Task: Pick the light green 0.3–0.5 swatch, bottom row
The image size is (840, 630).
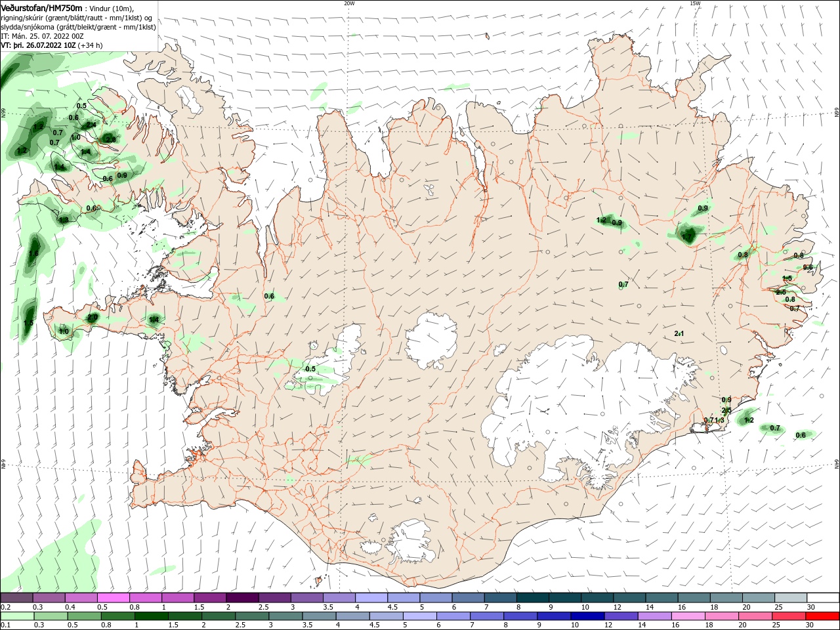Action: coord(51,616)
